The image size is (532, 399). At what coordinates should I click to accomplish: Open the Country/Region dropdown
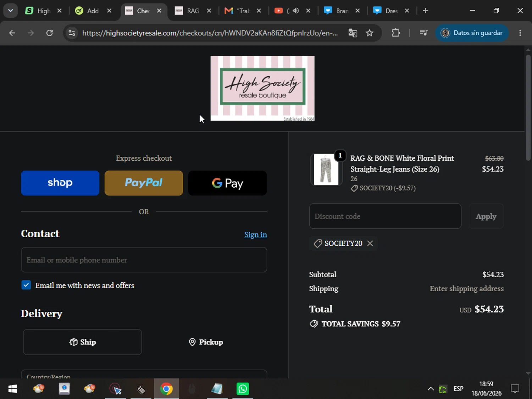(x=144, y=374)
